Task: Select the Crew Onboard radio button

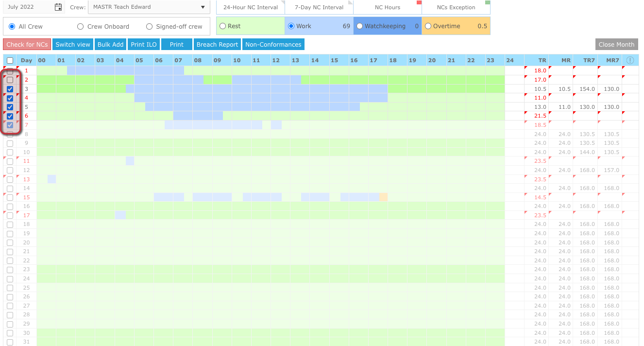Action: point(81,27)
